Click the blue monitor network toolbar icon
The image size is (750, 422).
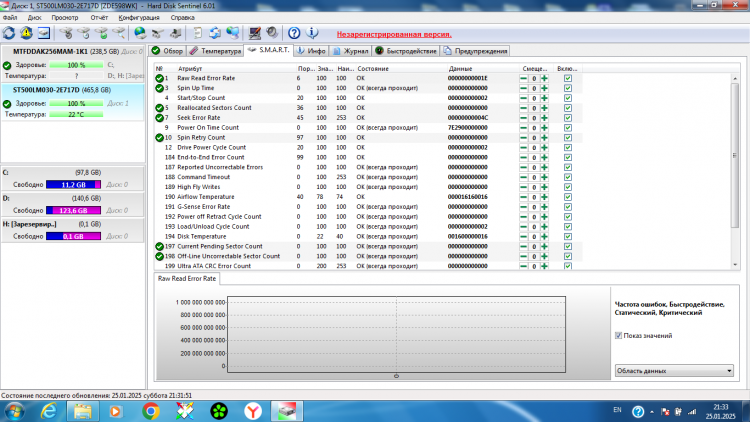point(233,33)
